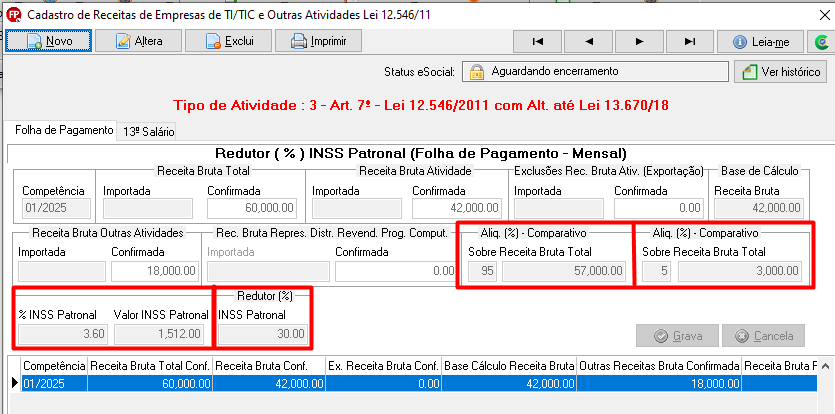Click the Receita Bruta Conf. column header
This screenshot has height=414, width=835.
point(269,366)
